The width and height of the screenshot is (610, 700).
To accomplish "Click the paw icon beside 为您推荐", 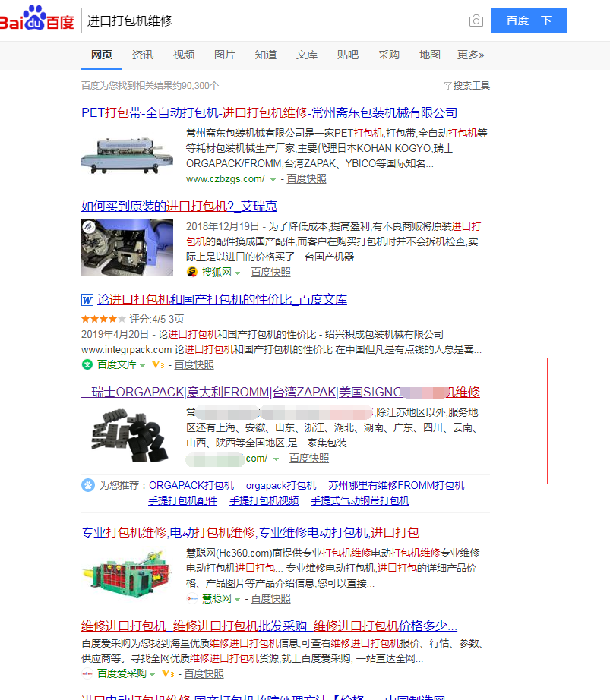I will tap(88, 485).
